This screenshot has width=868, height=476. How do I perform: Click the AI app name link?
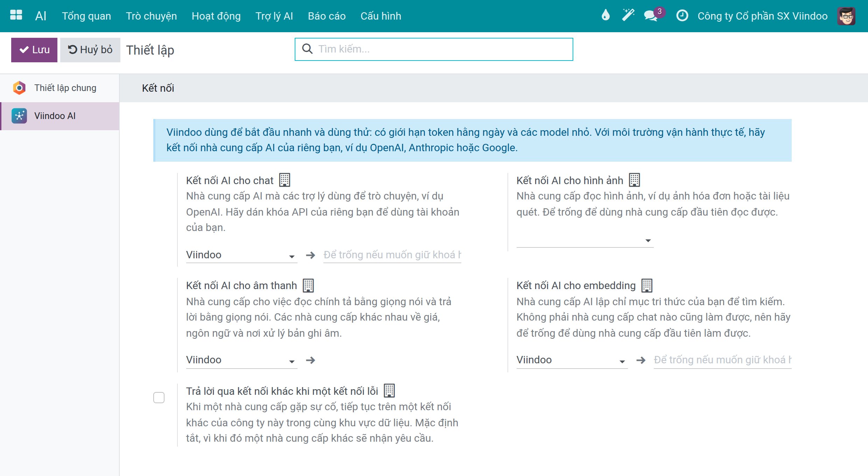tap(41, 16)
